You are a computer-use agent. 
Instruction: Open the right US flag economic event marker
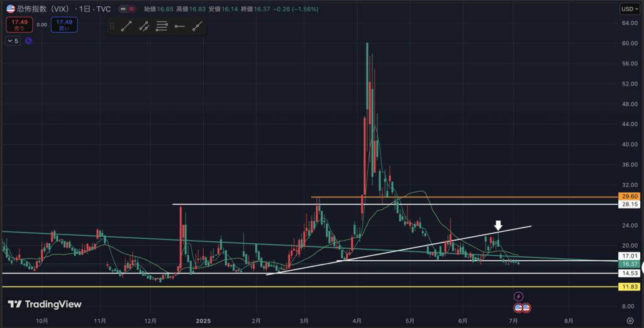pyautogui.click(x=526, y=307)
